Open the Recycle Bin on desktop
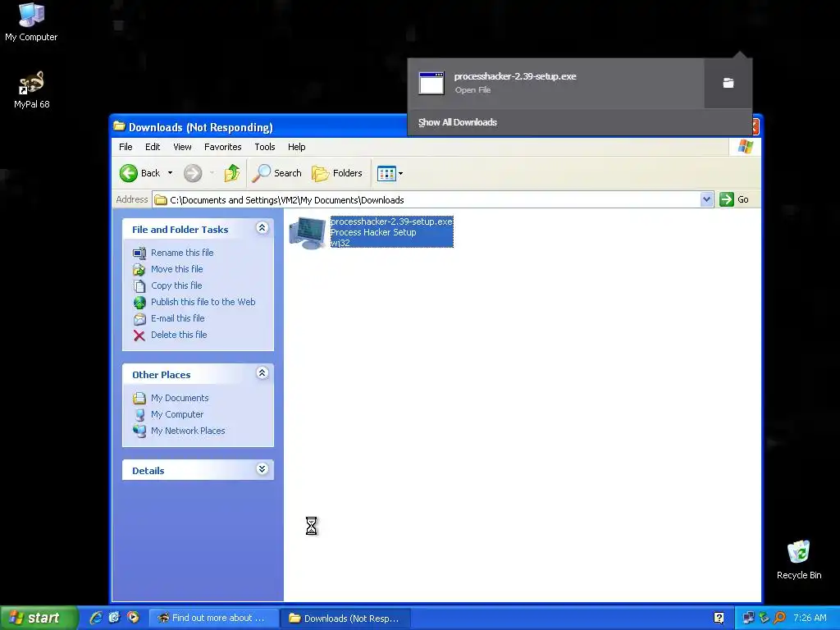Viewport: 840px width, 630px height. (x=799, y=559)
